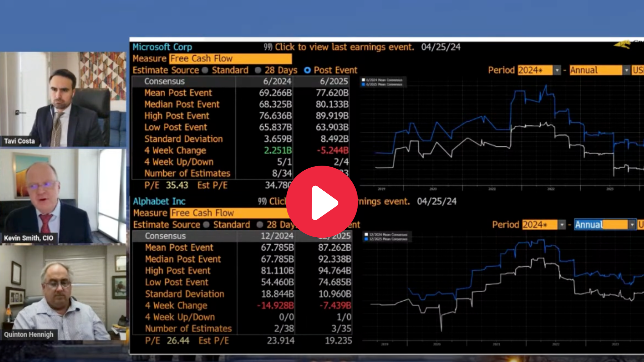The height and width of the screenshot is (362, 644).
Task: Toggle 6/2024 Mean Consensus legend swatch
Action: (x=363, y=80)
